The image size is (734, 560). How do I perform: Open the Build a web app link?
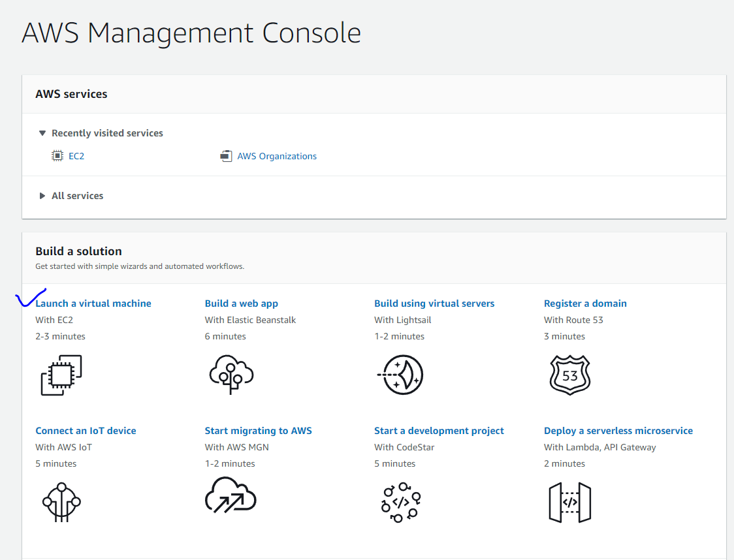(241, 303)
